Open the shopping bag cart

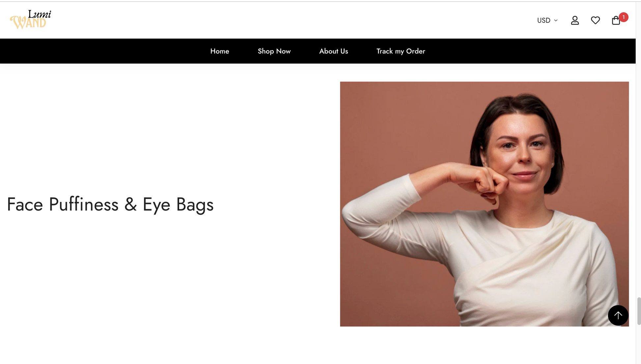tap(616, 20)
